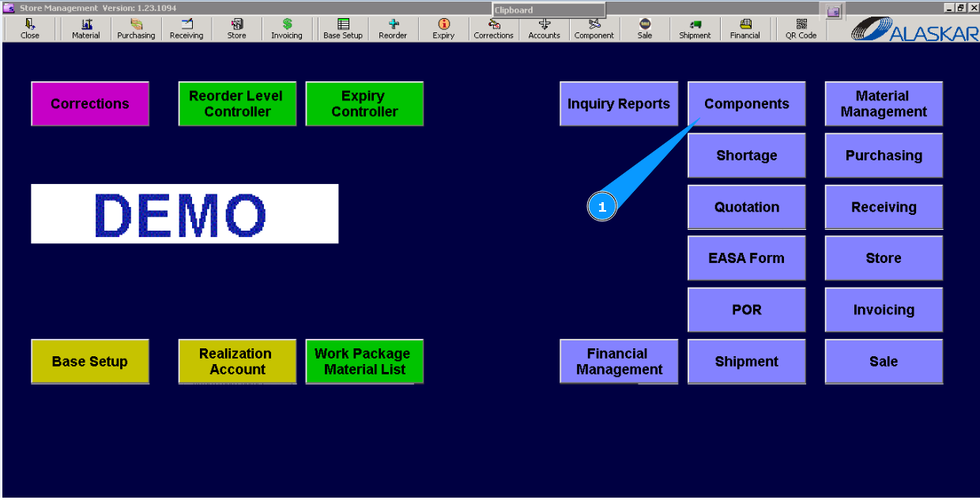Open the Financial toolbar icon

coord(745,29)
